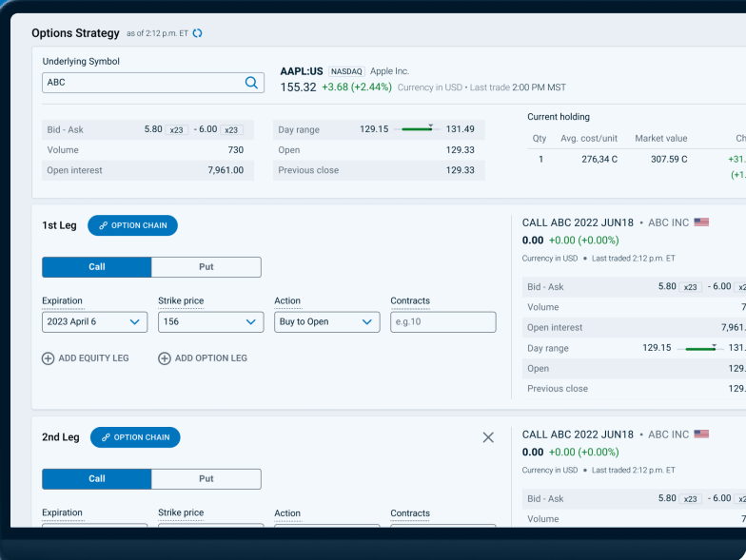Screen dimensions: 746x560
Task: Open the 1st Leg Expiration dropdown
Action: click(x=95, y=321)
